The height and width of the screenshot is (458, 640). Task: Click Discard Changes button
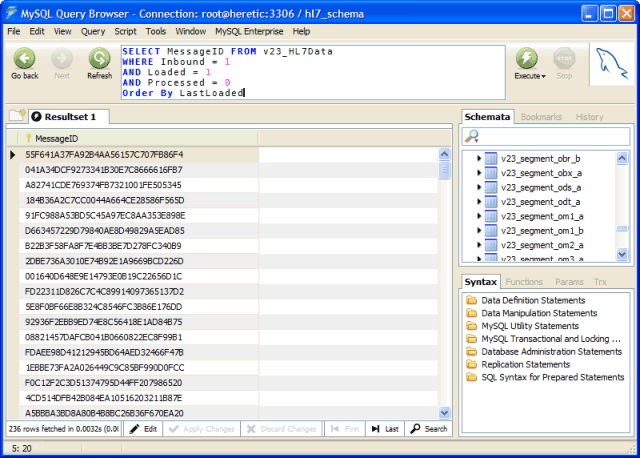[282, 429]
